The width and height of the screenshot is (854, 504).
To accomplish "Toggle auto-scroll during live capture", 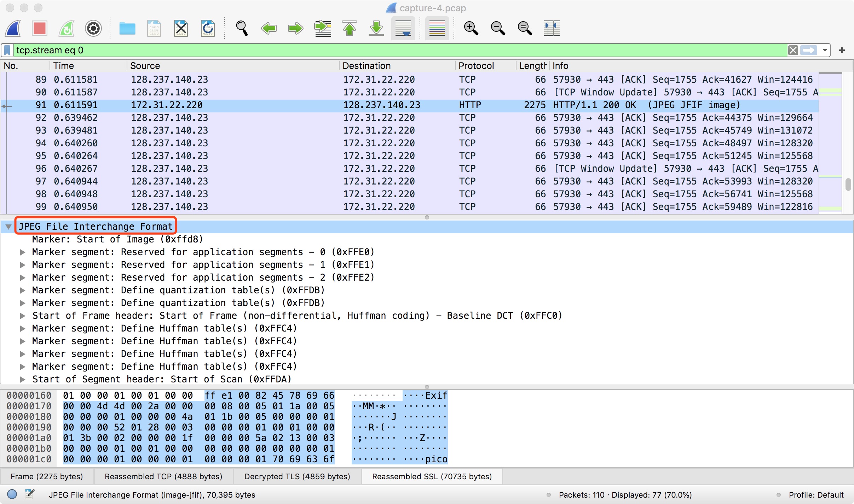I will pos(403,28).
